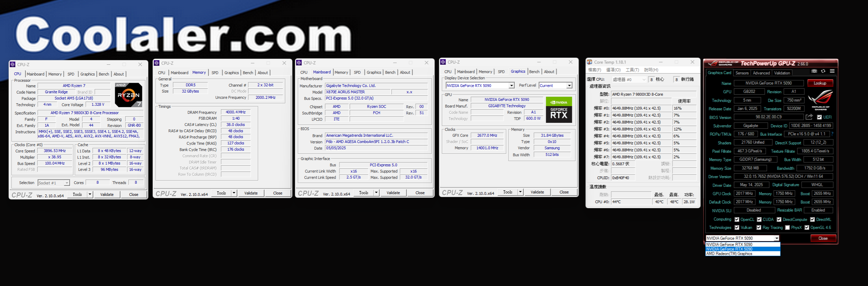Switch to the Validation tab in GPU-Z

click(x=782, y=73)
